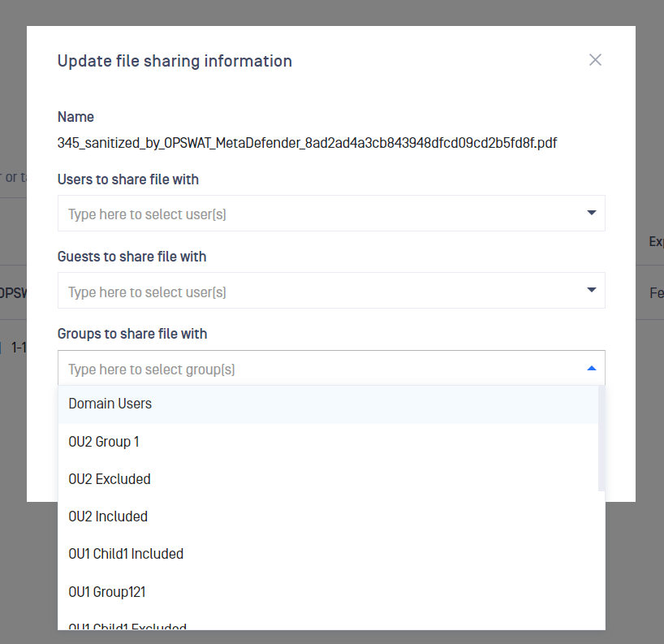
Task: Click the Users to share file with label
Action: click(128, 179)
